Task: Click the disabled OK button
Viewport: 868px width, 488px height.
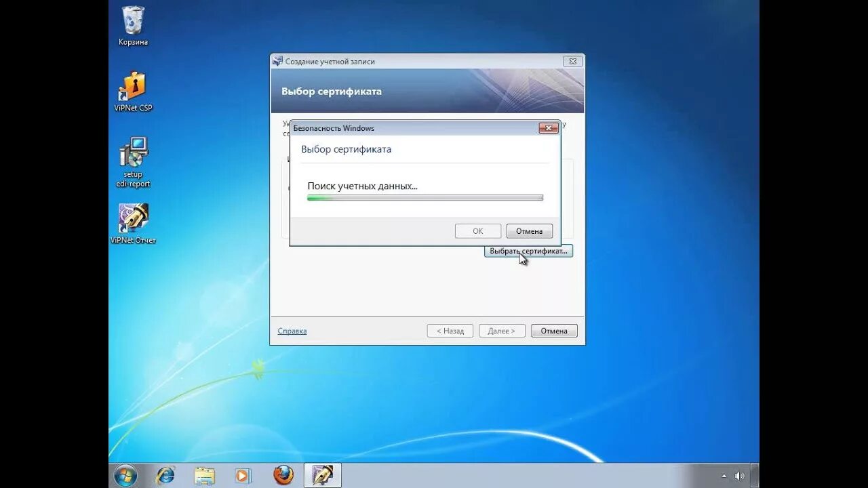Action: pyautogui.click(x=478, y=231)
